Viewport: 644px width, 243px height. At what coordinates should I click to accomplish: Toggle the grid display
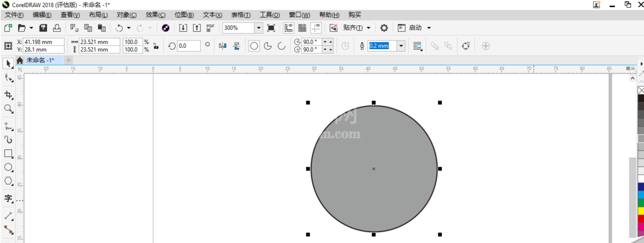(x=302, y=28)
